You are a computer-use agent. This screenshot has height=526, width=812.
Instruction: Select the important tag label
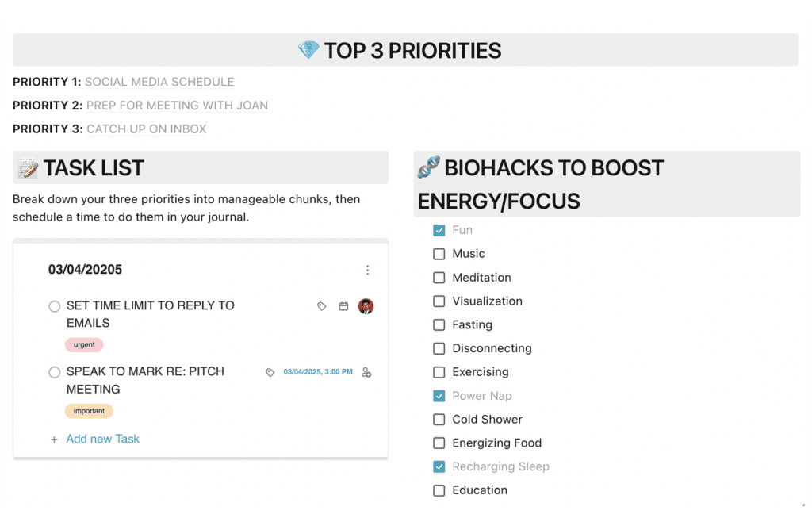pyautogui.click(x=89, y=411)
